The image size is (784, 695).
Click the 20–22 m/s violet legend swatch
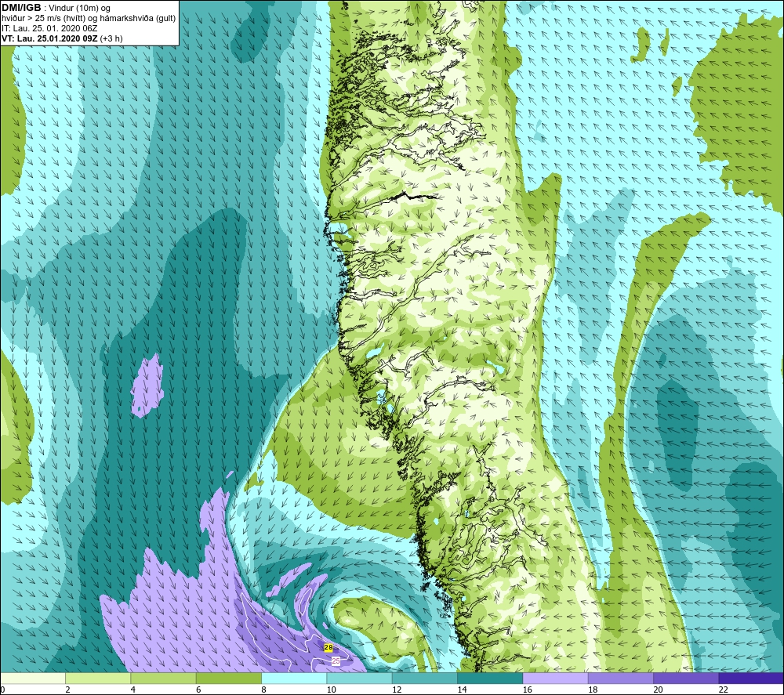point(685,679)
